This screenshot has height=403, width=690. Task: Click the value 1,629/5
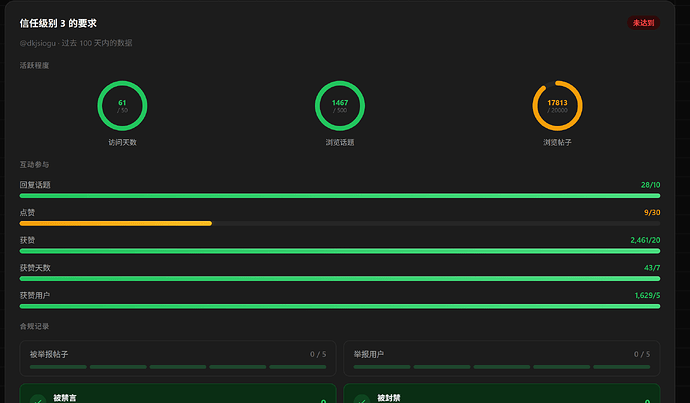pyautogui.click(x=647, y=295)
